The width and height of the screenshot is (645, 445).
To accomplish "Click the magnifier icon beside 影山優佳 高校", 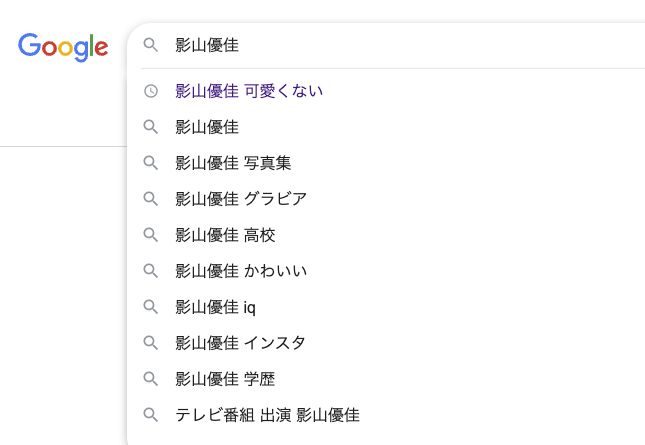I will (x=151, y=235).
